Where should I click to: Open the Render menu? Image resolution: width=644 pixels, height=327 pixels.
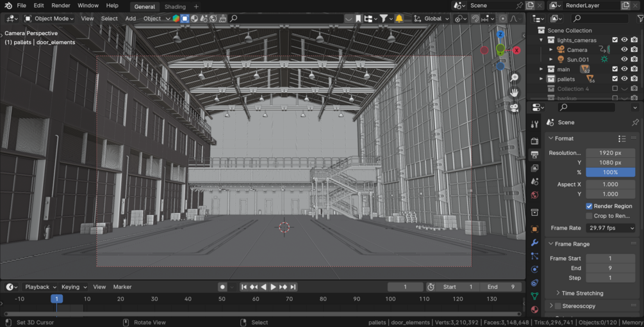coord(61,5)
